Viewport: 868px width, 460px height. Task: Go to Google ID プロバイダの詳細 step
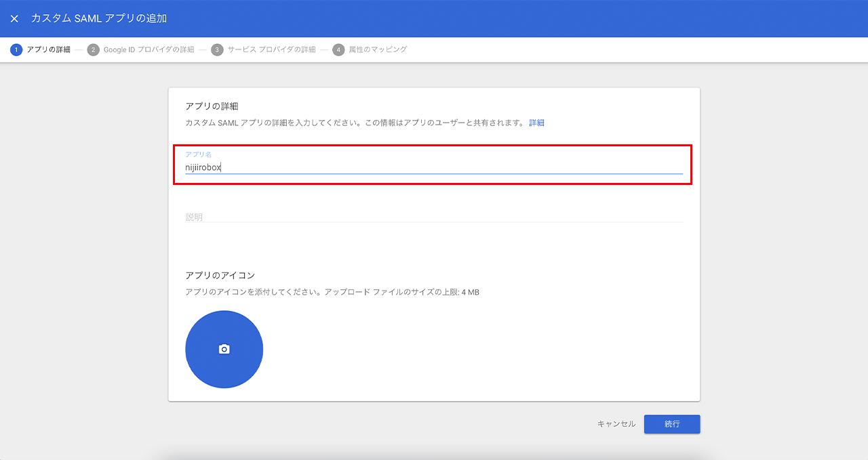(x=149, y=49)
